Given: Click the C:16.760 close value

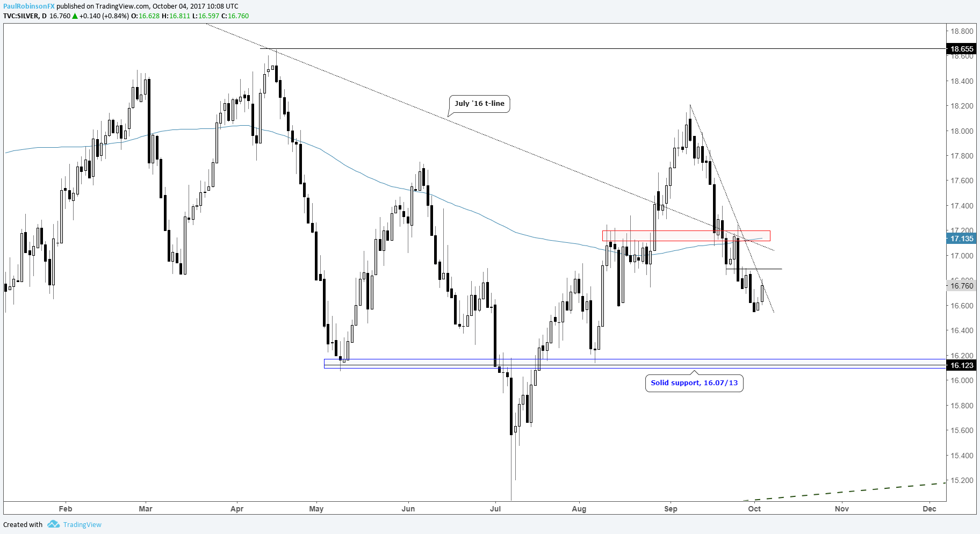Looking at the screenshot, I should [235, 16].
